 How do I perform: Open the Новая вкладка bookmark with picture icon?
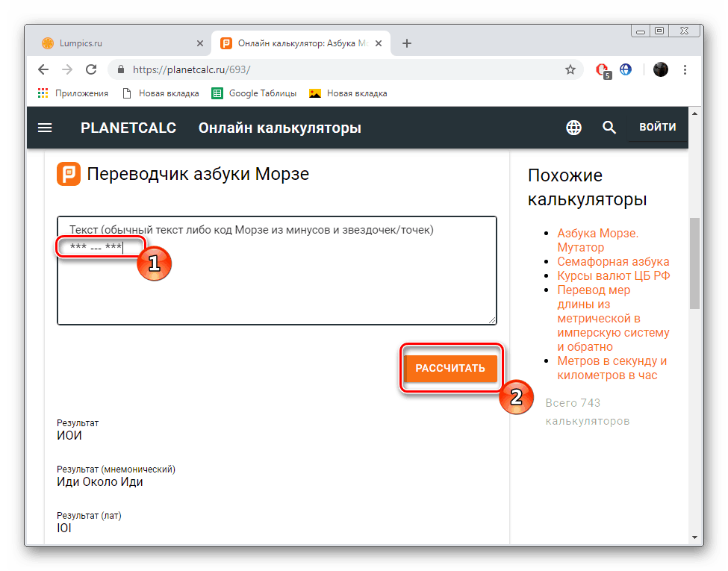pyautogui.click(x=348, y=93)
